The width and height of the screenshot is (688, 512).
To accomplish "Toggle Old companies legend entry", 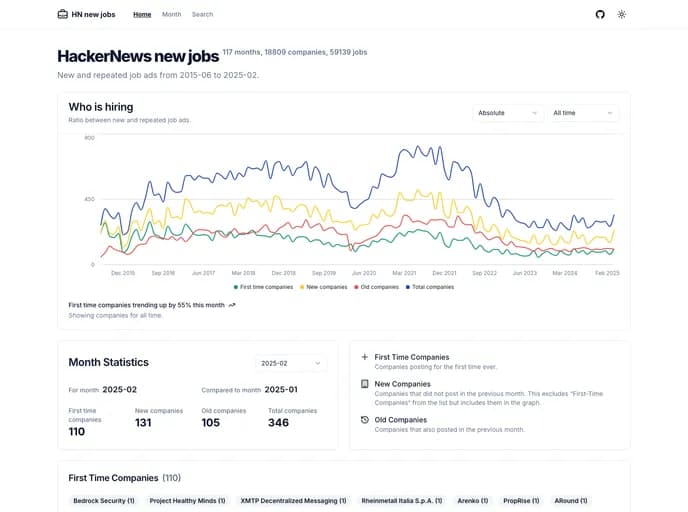I will click(x=376, y=287).
